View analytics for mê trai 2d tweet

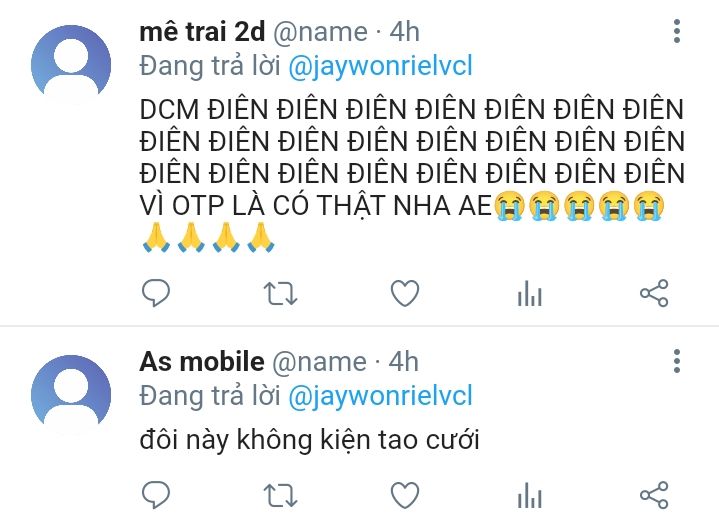[530, 293]
